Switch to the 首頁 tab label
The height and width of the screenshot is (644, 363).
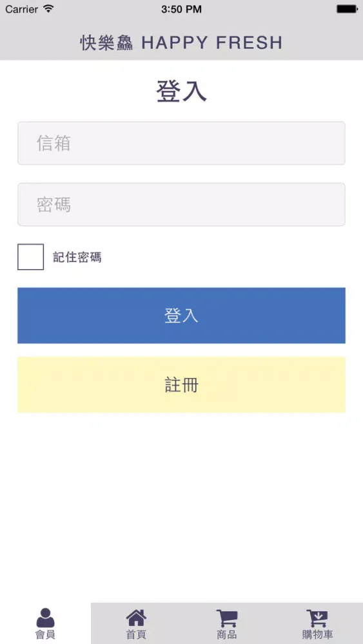136,634
